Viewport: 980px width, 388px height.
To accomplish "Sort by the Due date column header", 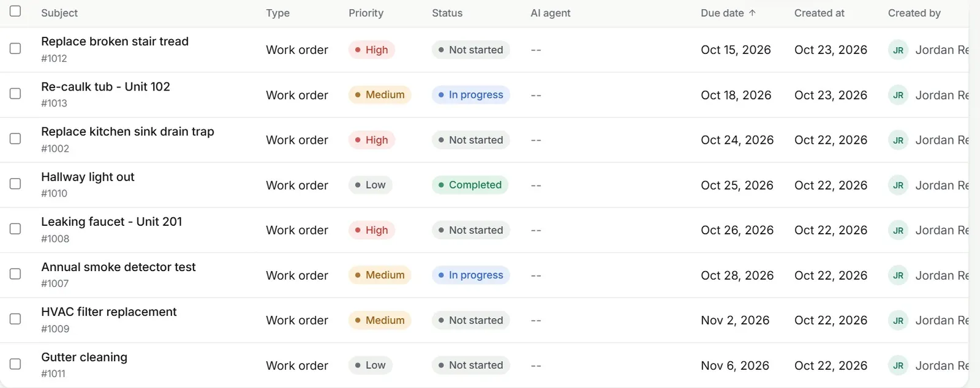I will (722, 13).
